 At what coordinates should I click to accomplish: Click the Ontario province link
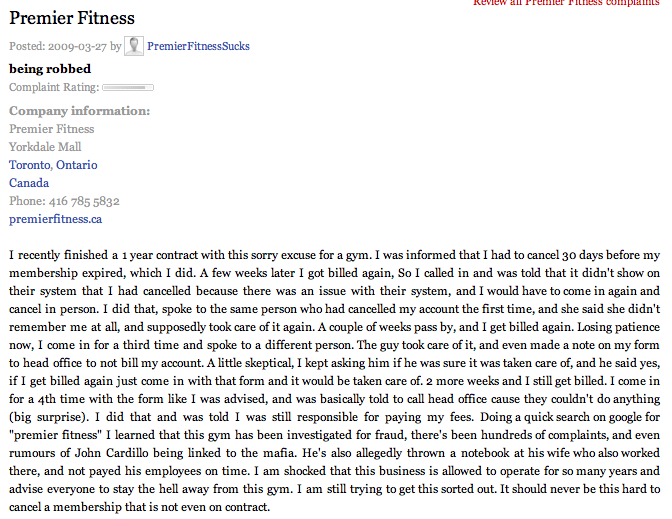tap(77, 165)
